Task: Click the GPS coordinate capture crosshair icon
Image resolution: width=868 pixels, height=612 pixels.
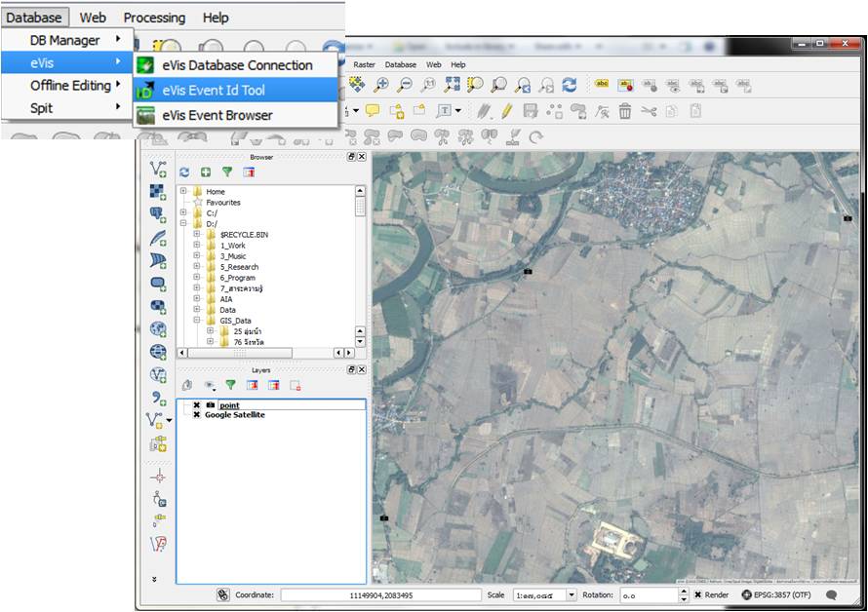Action: pyautogui.click(x=158, y=477)
